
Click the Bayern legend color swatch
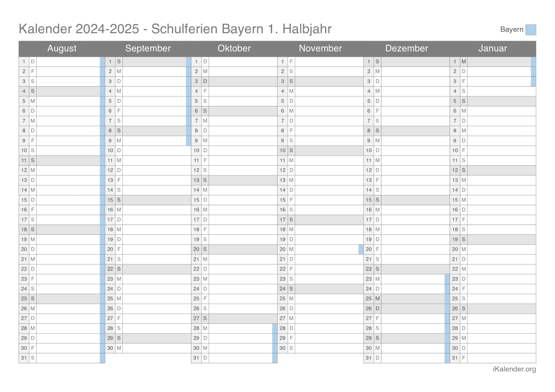click(x=531, y=30)
